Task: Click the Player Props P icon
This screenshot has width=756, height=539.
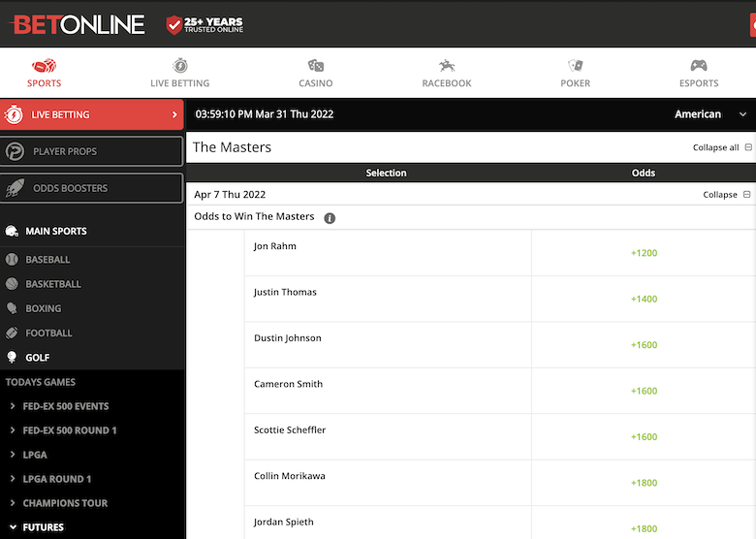Action: [15, 151]
